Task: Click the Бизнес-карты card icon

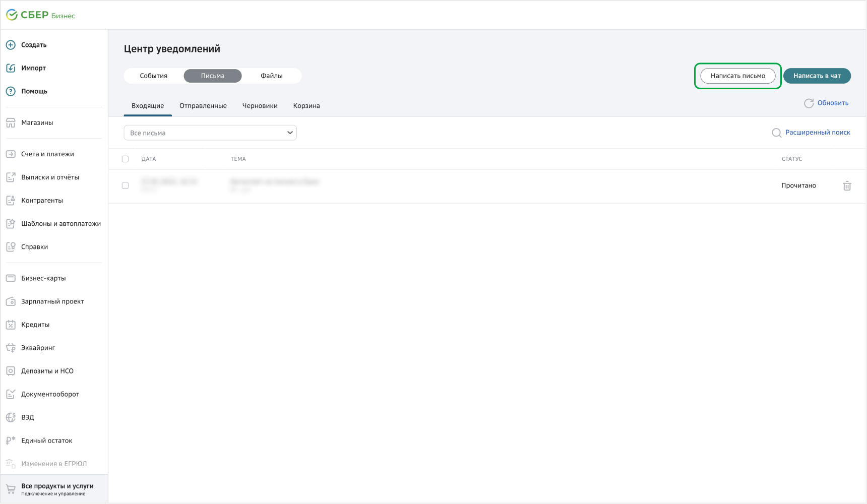Action: point(11,278)
